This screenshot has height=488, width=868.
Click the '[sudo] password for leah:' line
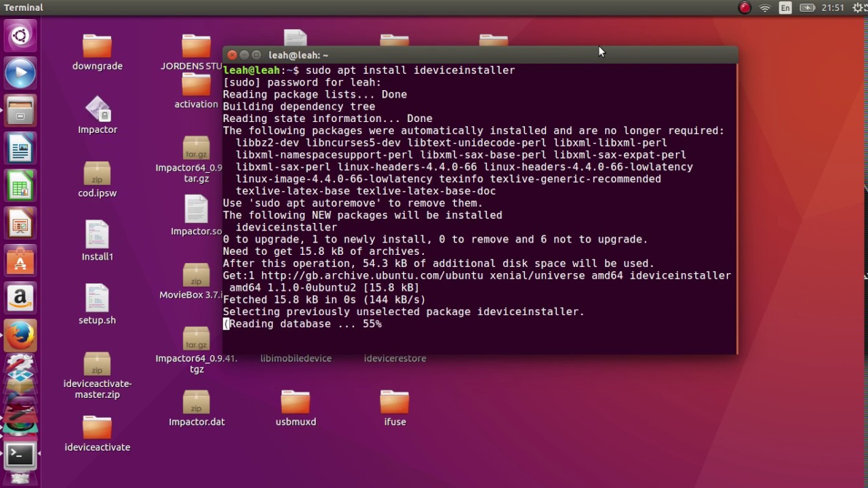tap(302, 83)
